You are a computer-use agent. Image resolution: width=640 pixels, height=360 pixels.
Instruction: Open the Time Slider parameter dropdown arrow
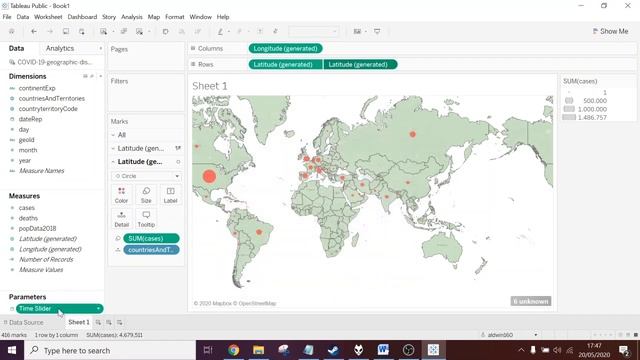(x=98, y=309)
